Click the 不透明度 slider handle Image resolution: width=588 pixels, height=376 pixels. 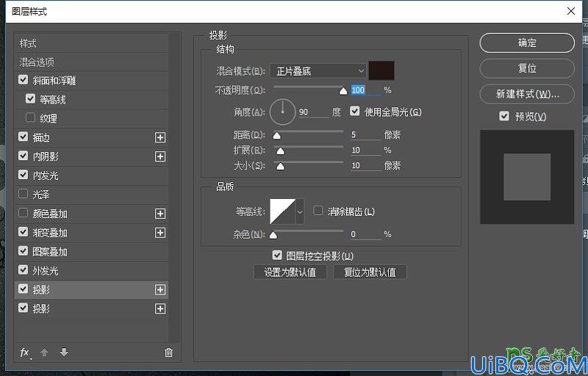[343, 91]
